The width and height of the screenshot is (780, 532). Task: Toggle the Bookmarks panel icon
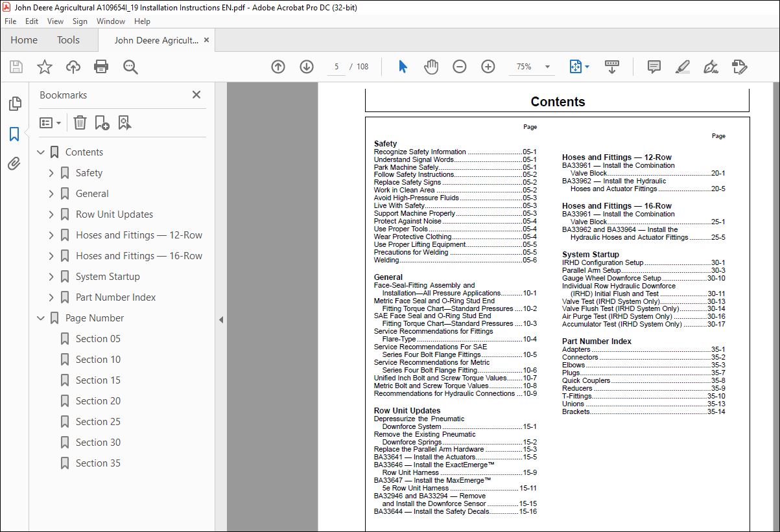[14, 134]
